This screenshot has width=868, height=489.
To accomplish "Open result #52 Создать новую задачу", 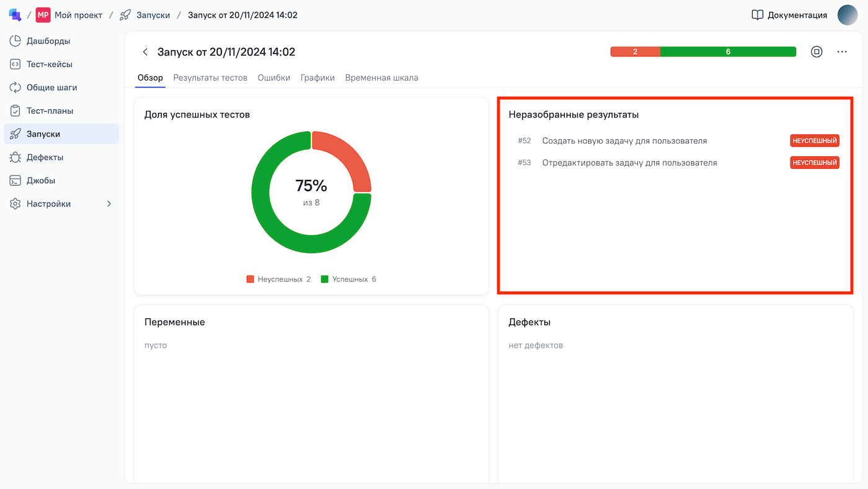I will (624, 141).
